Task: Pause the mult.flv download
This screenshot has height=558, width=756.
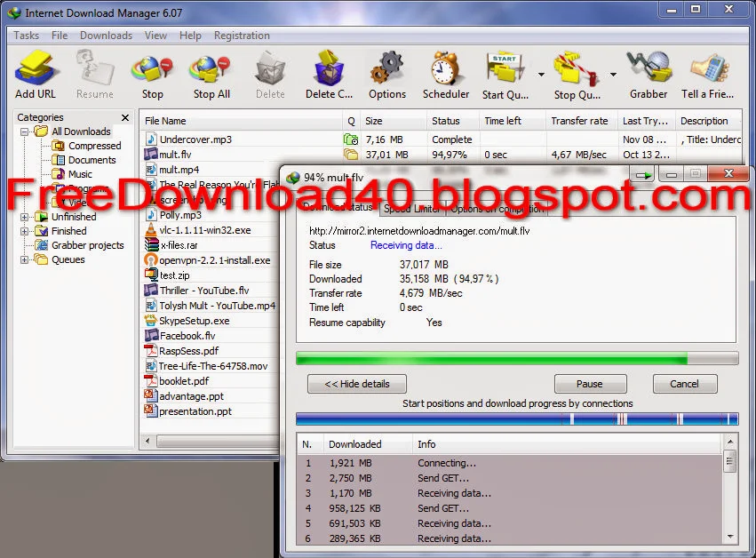Action: coord(590,384)
